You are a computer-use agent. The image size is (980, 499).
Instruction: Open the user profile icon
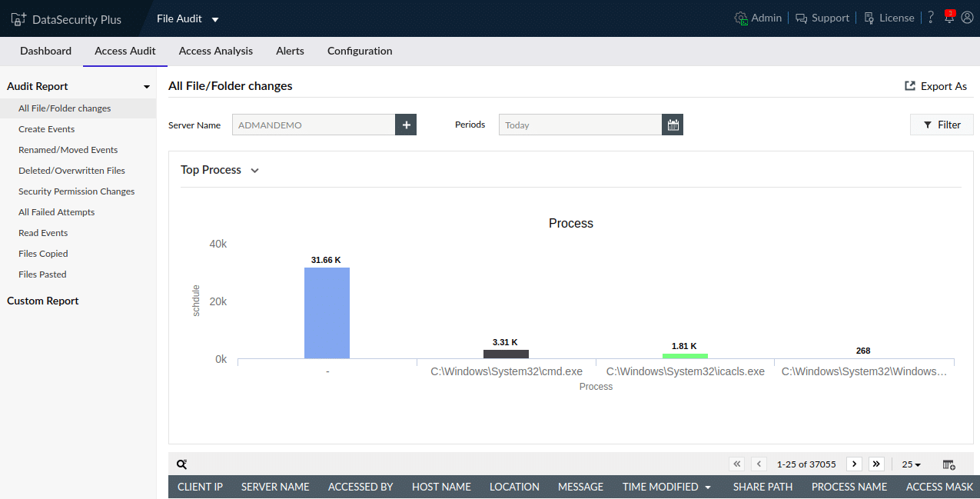pos(967,18)
